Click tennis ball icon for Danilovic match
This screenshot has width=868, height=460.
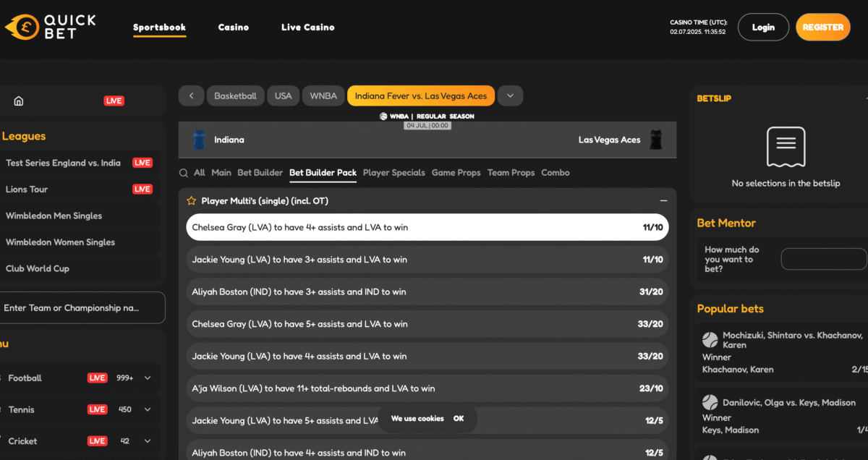coord(710,402)
